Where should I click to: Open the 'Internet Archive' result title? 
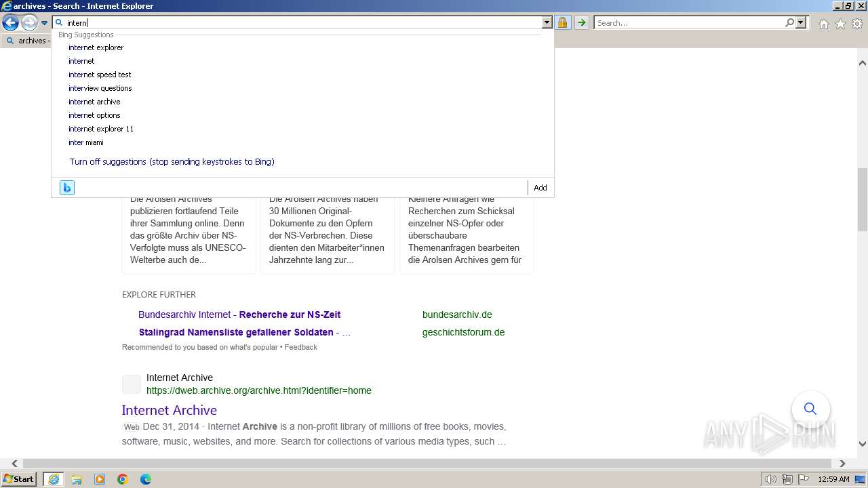coord(170,410)
